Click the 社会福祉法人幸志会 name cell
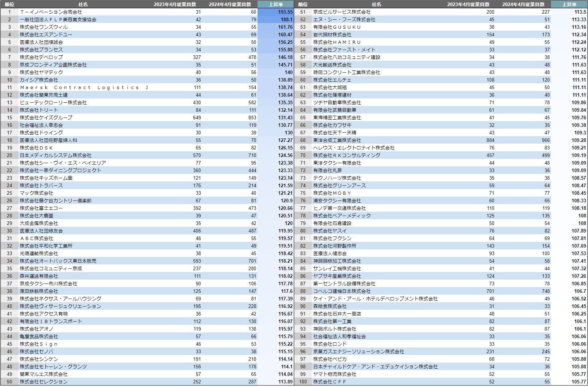This screenshot has height=387, width=588. (x=41, y=125)
